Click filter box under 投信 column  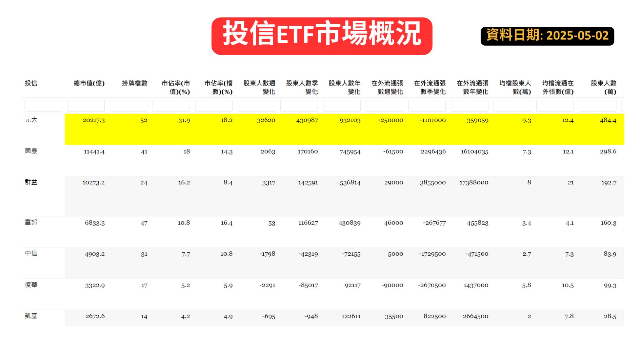(x=43, y=106)
